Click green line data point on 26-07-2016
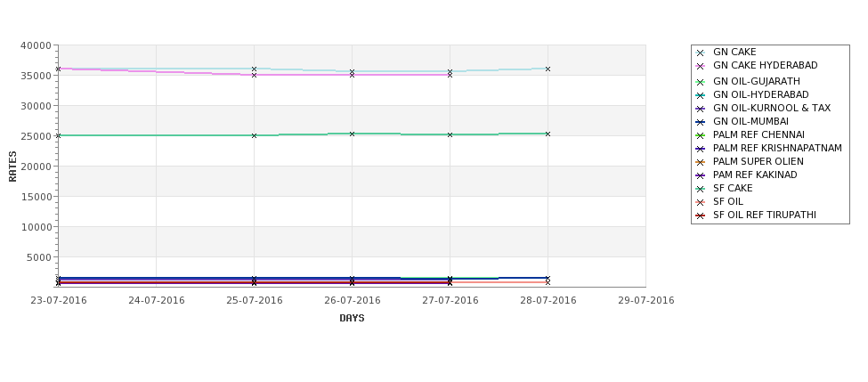Image resolution: width=868 pixels, height=382 pixels. (x=352, y=134)
